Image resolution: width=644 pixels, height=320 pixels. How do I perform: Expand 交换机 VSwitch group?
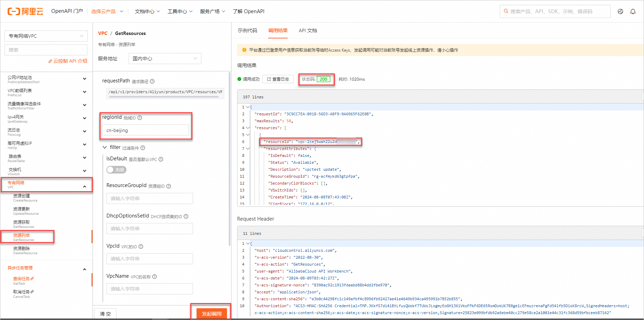[85, 171]
